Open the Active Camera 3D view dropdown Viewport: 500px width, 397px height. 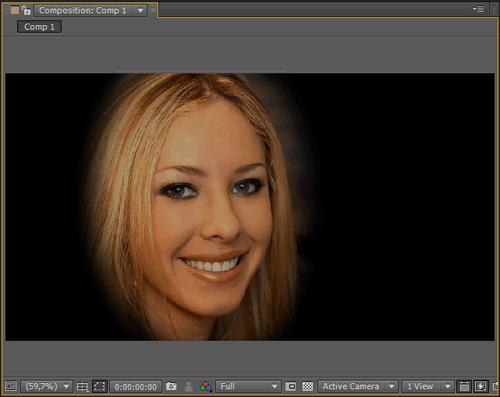point(358,386)
